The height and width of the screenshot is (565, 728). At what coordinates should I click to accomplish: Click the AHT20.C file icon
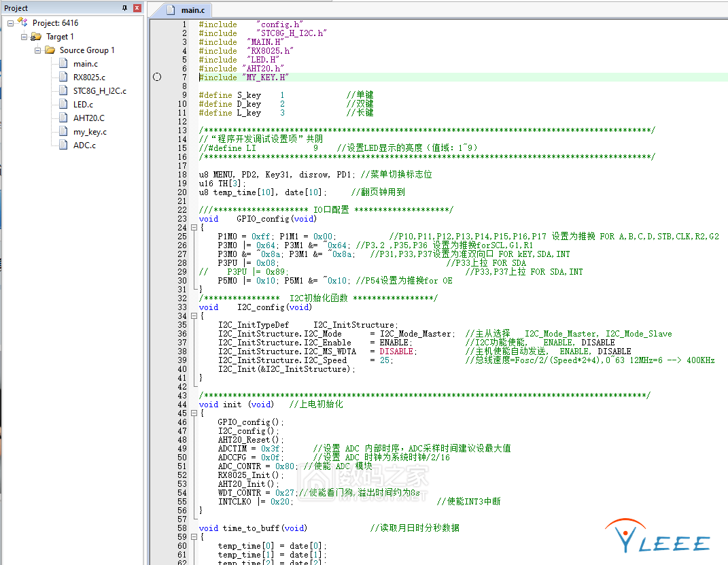point(64,118)
